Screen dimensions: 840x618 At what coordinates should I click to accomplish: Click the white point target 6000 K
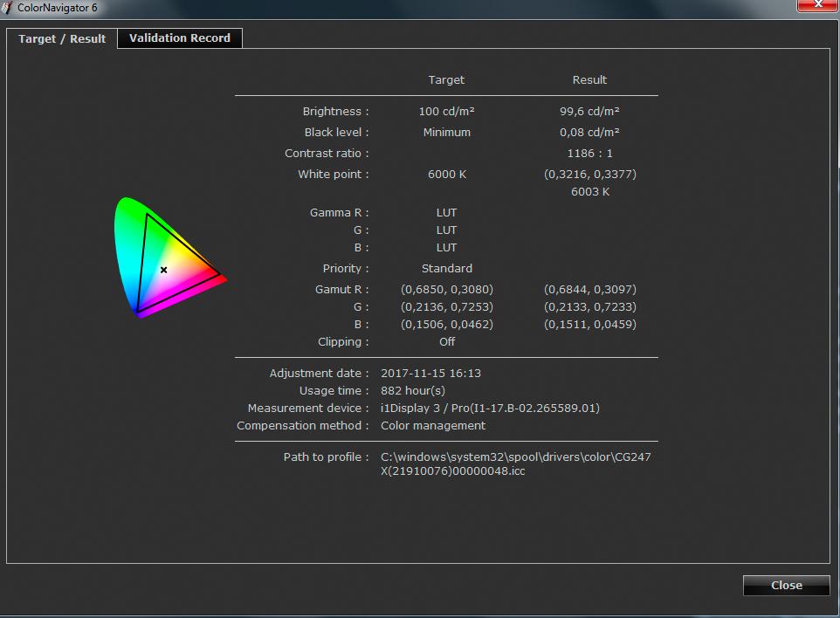447,174
